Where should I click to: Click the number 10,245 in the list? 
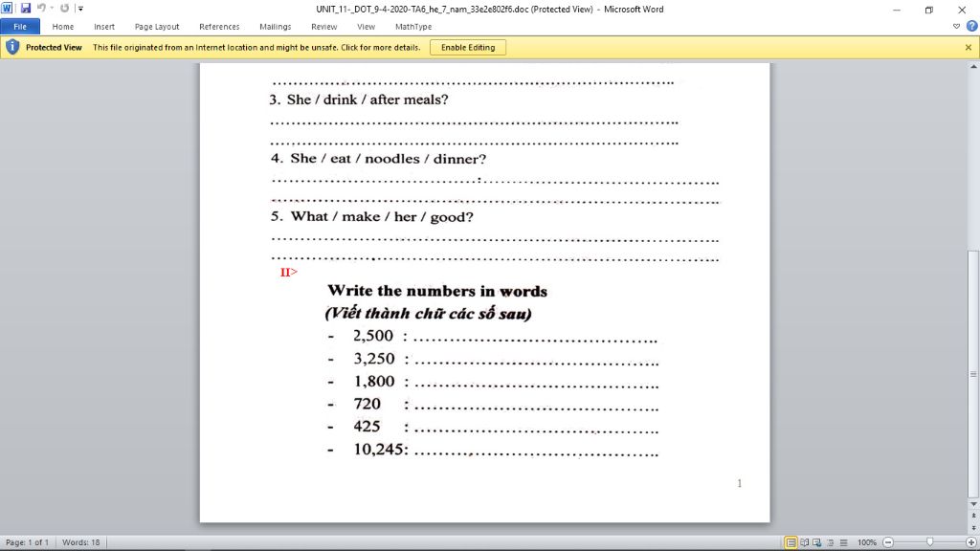[x=378, y=450]
